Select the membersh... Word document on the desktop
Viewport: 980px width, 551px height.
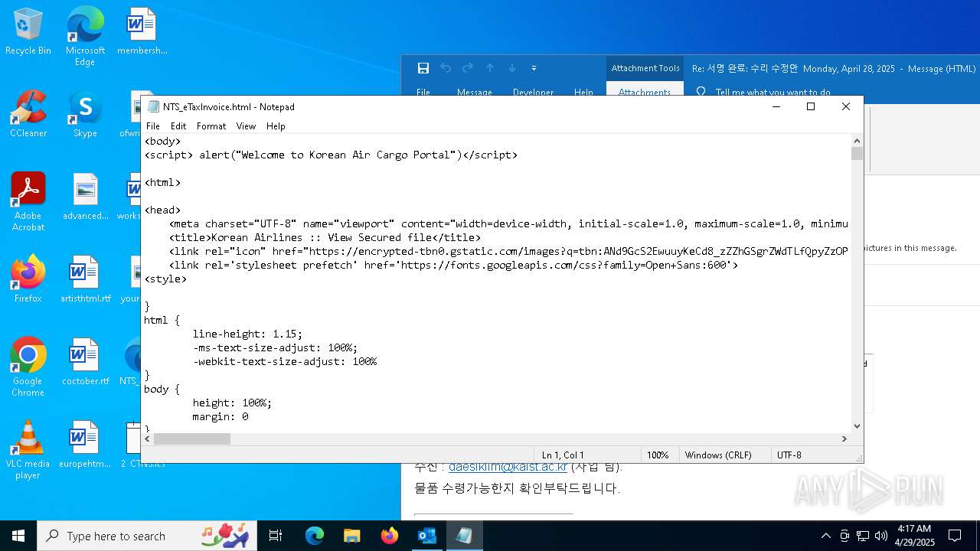click(142, 31)
